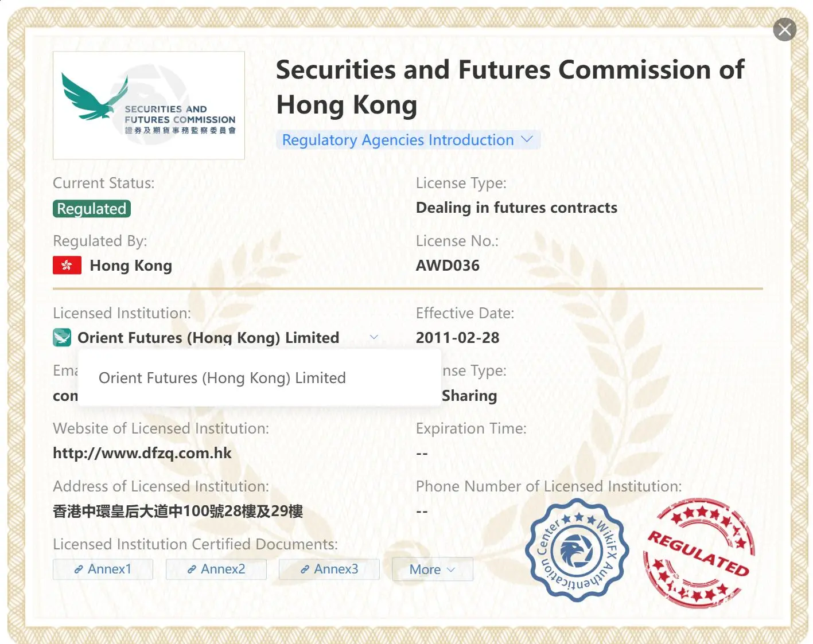
Task: Expand the More documents dropdown
Action: [432, 569]
